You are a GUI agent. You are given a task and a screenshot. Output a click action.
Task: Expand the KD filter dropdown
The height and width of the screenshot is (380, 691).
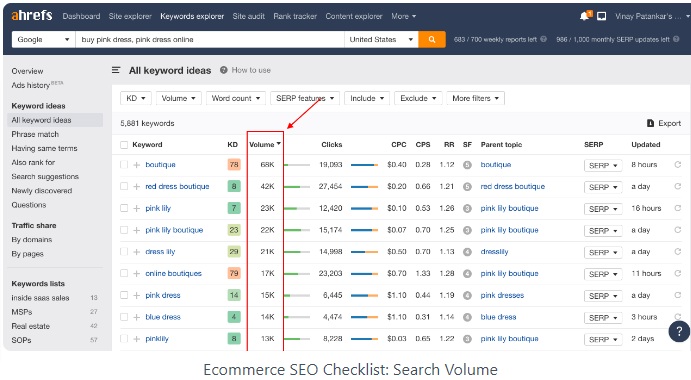[136, 98]
